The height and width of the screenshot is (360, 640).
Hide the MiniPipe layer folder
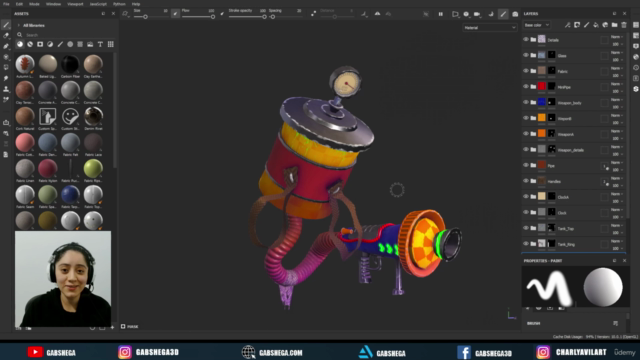coord(526,87)
